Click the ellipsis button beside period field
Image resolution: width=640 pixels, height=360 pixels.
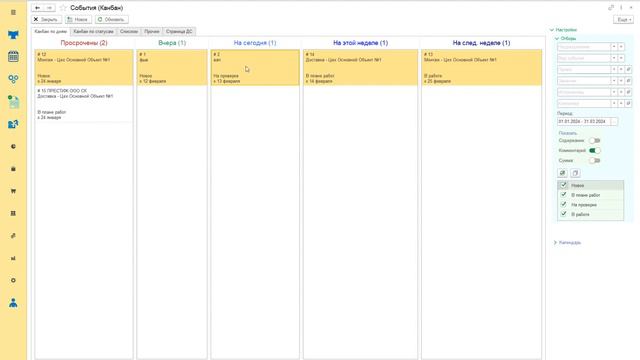click(614, 122)
